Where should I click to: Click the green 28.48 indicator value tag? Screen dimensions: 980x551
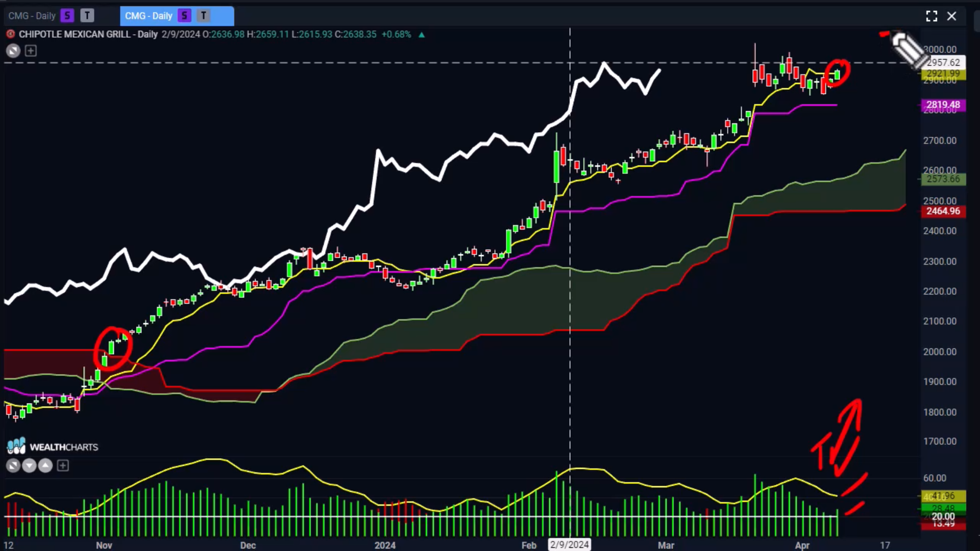click(x=943, y=508)
